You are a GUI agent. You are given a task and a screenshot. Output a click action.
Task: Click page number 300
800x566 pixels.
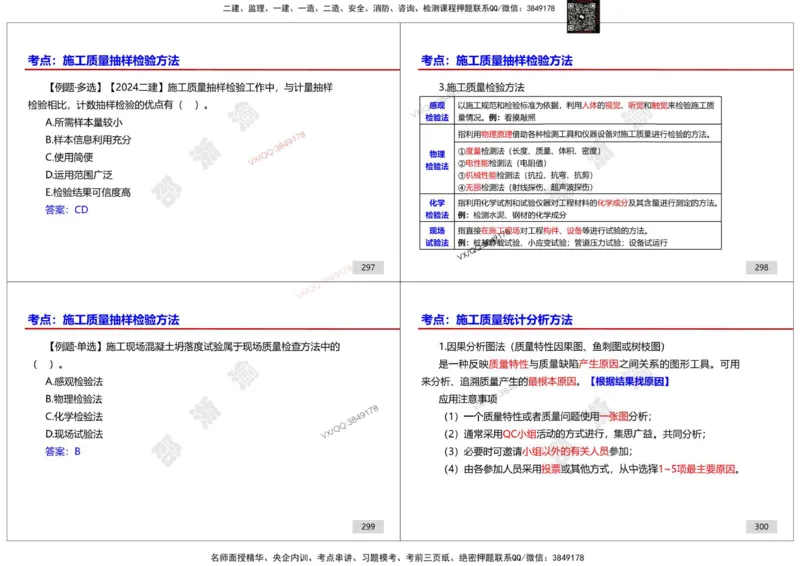(x=761, y=527)
